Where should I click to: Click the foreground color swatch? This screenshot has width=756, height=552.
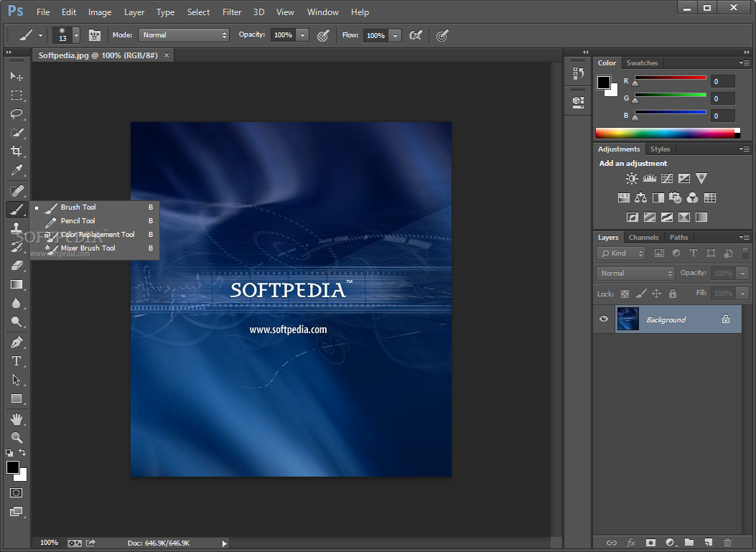point(11,467)
